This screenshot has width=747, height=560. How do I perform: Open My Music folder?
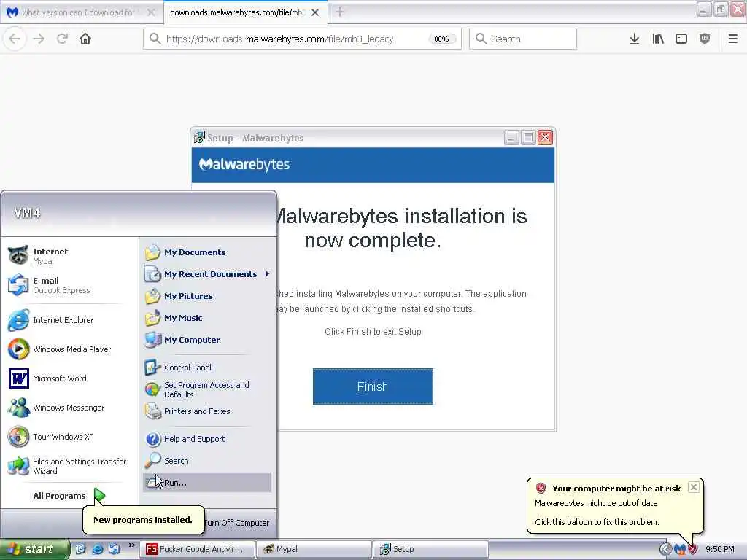(x=207, y=318)
